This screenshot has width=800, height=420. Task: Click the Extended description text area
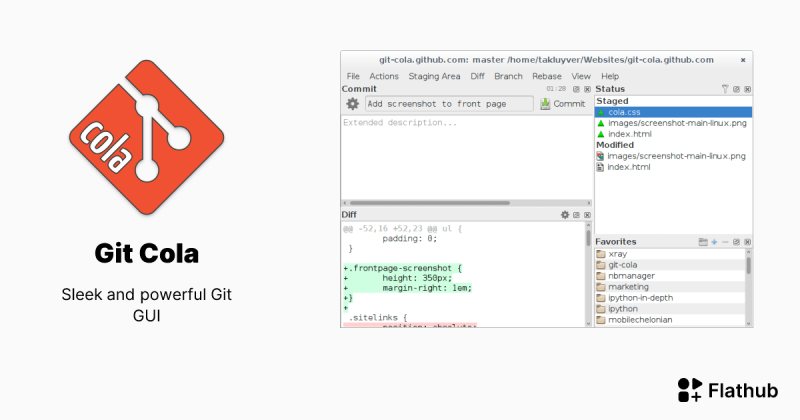pos(466,157)
